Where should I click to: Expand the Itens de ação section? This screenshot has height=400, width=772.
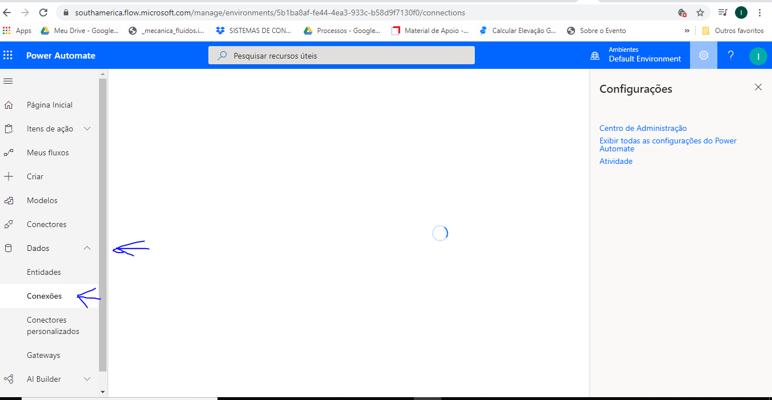point(87,129)
